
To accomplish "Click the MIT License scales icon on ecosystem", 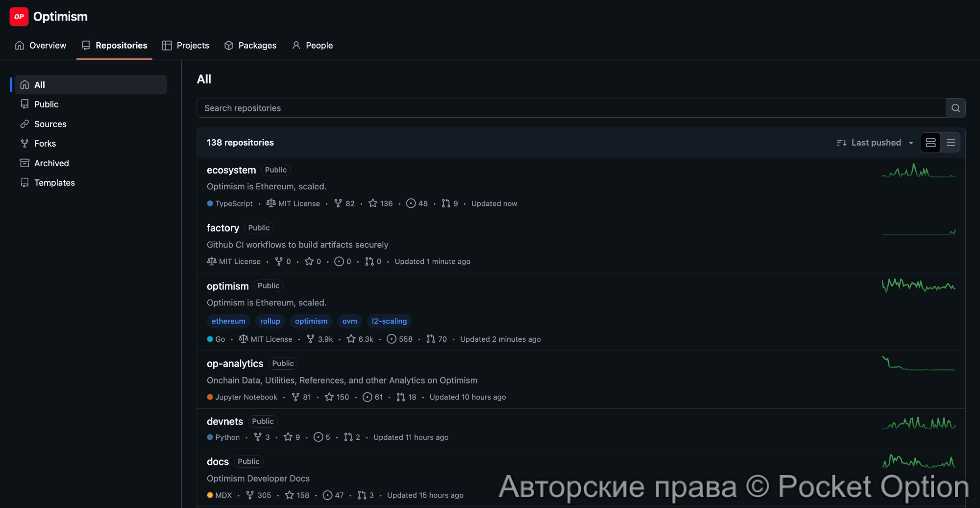I will click(271, 203).
